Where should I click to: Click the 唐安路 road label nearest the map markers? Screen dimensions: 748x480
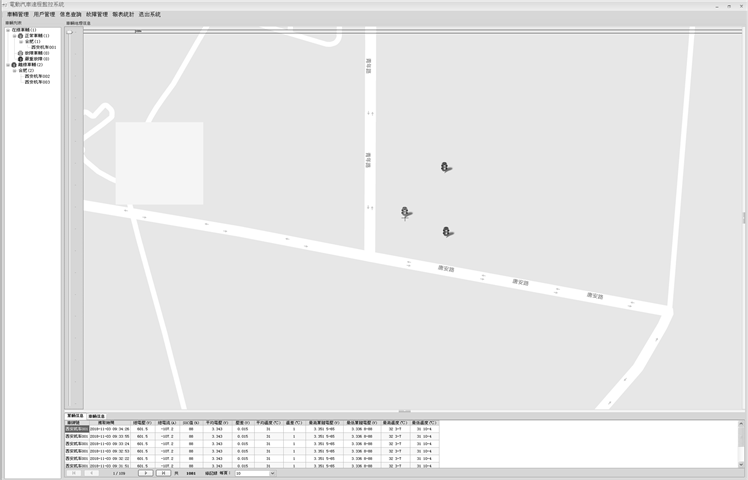(x=446, y=269)
